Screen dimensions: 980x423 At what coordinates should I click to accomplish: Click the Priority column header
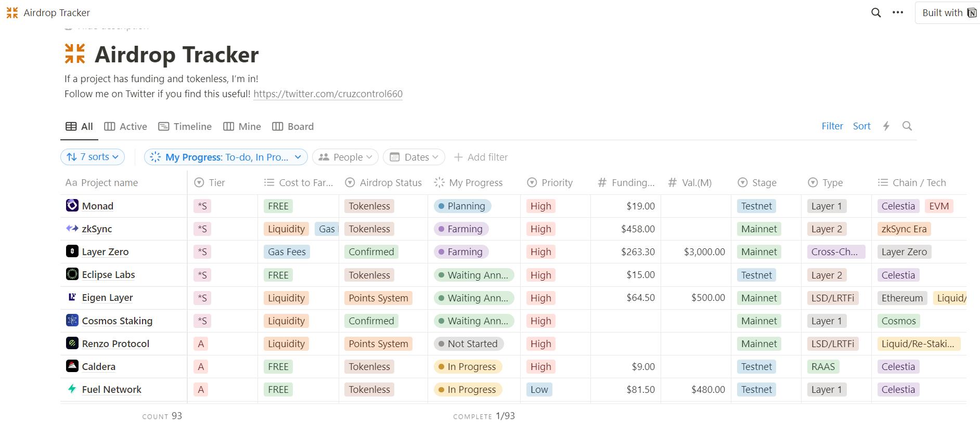tap(556, 183)
